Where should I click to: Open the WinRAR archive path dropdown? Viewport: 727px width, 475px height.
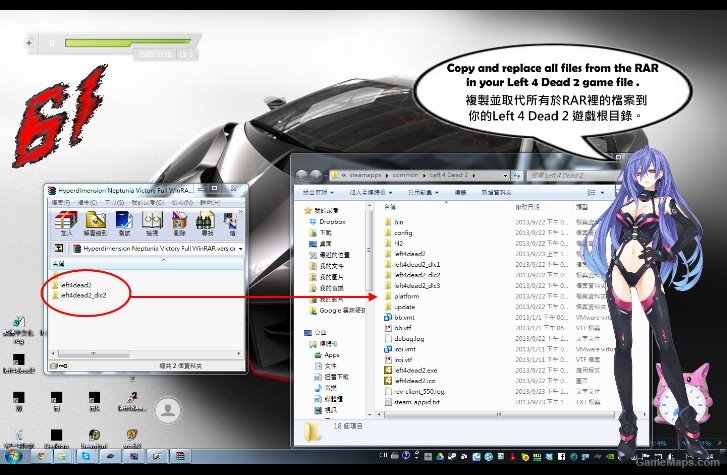point(240,249)
